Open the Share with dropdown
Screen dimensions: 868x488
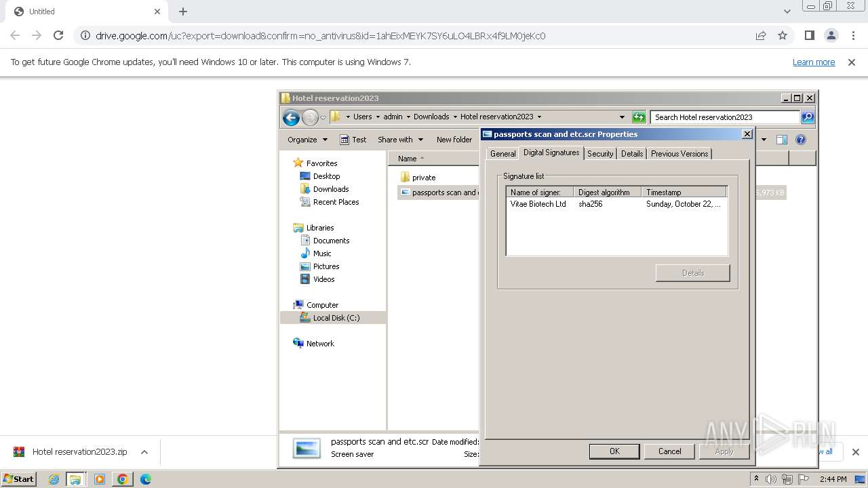400,140
